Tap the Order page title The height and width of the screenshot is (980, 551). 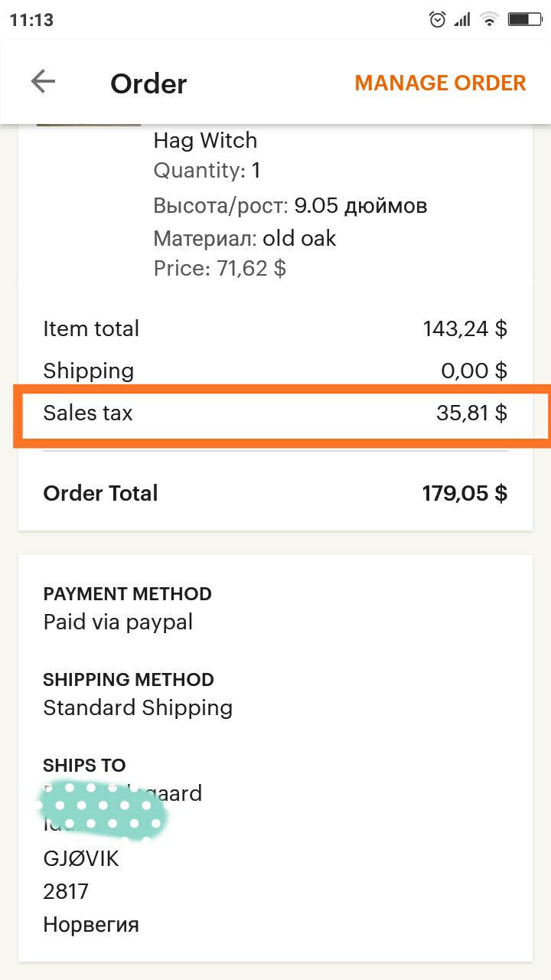pyautogui.click(x=148, y=83)
